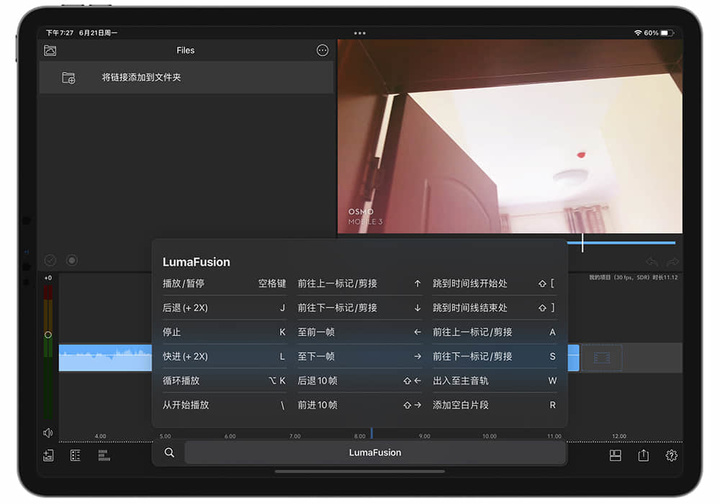Select the 循环播放 shortcut row
This screenshot has height=504, width=720.
pyautogui.click(x=224, y=381)
